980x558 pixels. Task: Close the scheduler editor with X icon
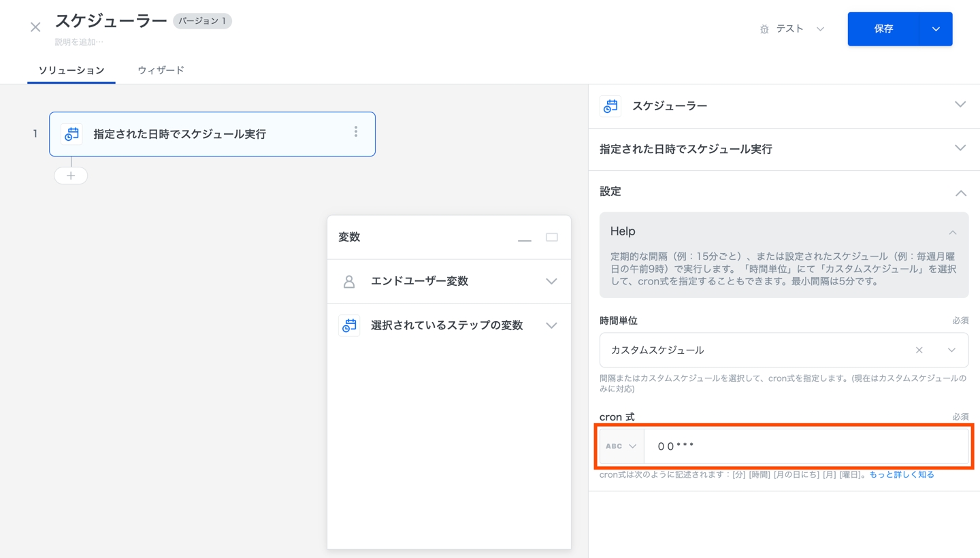(35, 27)
